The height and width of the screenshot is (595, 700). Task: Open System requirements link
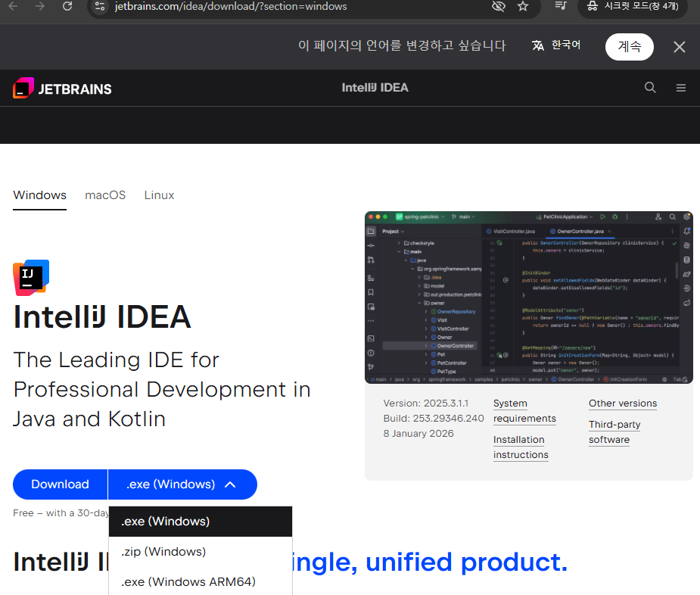(524, 411)
